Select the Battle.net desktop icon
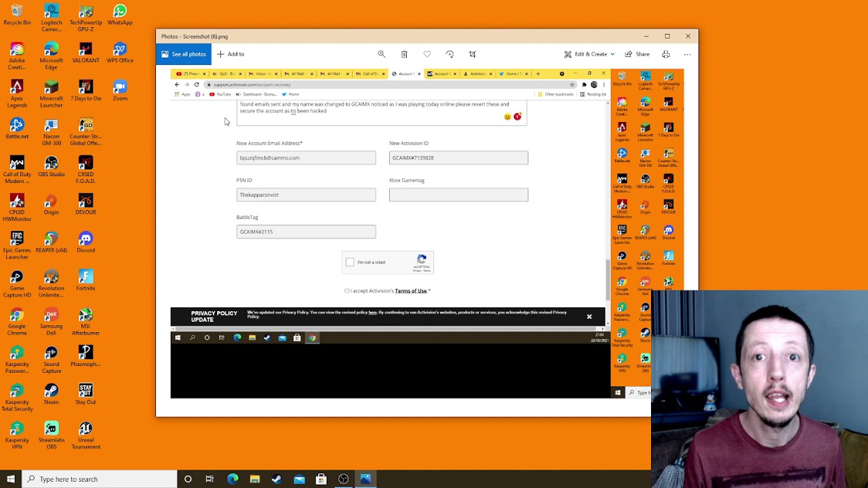This screenshot has height=488, width=868. [x=17, y=129]
